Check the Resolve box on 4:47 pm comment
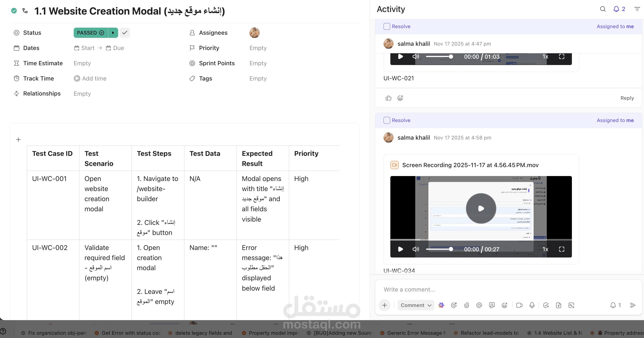Viewport: 644px width, 338px height. tap(387, 27)
